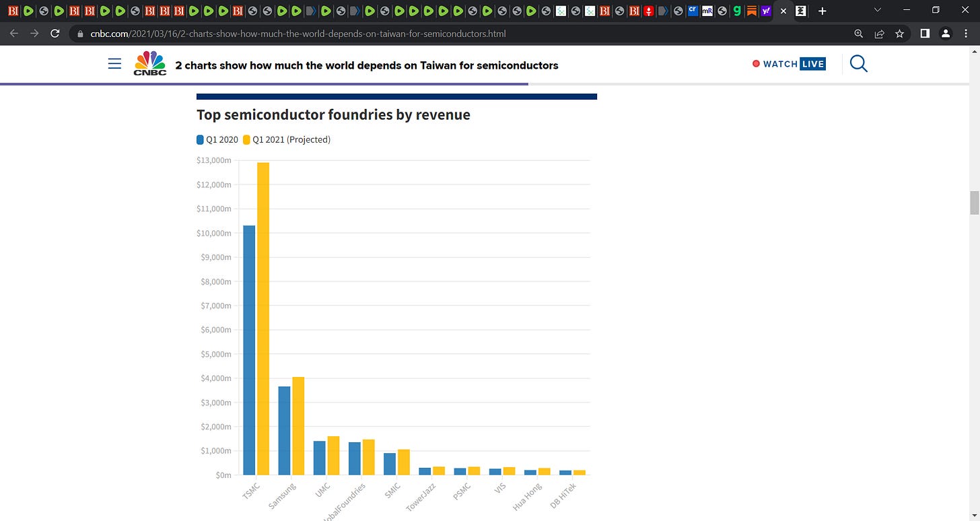Click Samsung's yellow Q1 2021 bar
Image resolution: width=980 pixels, height=521 pixels.
tap(298, 426)
